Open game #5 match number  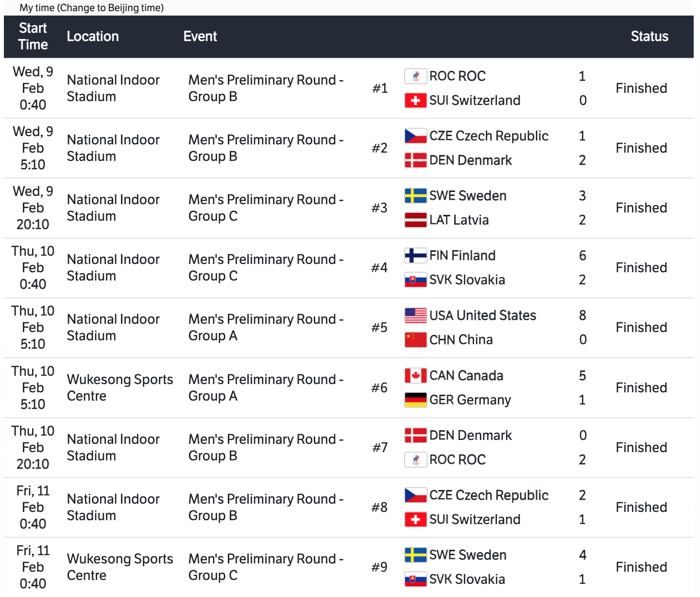[379, 328]
